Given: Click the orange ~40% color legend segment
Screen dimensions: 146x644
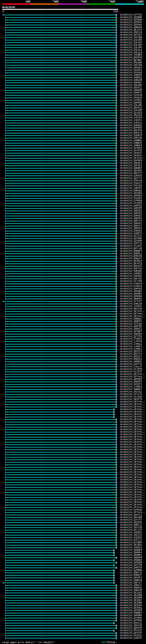Looking at the screenshot, I should click(x=45, y=4).
